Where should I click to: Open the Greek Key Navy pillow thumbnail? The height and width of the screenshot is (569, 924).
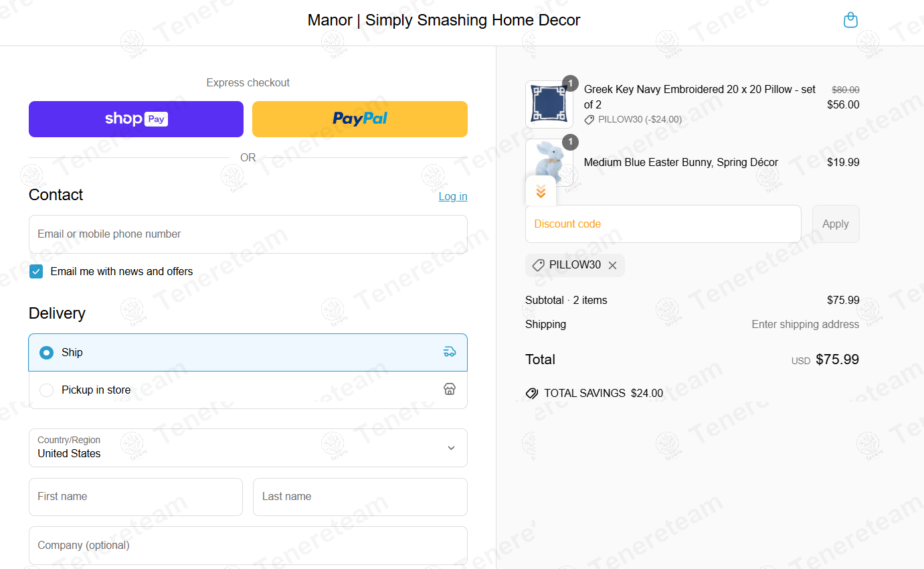549,104
